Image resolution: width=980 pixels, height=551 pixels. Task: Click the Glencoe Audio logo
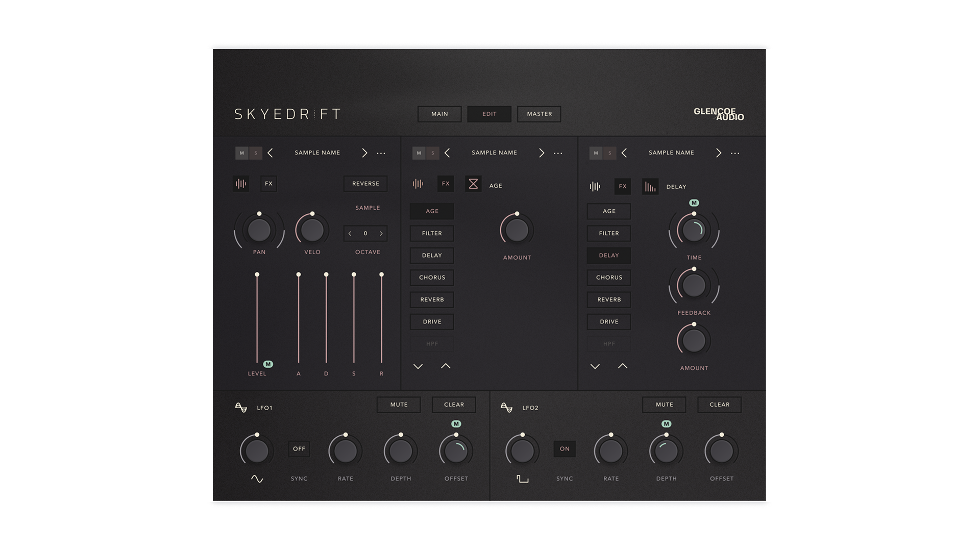(719, 114)
